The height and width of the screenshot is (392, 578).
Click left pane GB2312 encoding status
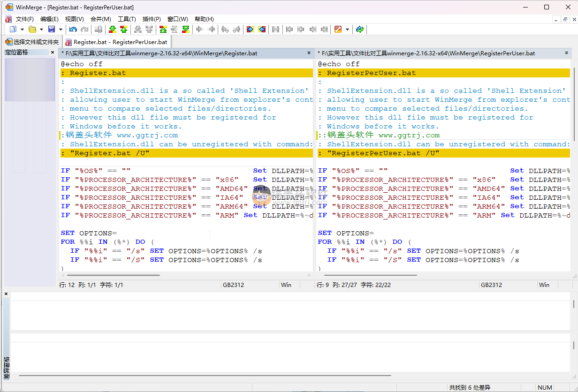pos(233,285)
